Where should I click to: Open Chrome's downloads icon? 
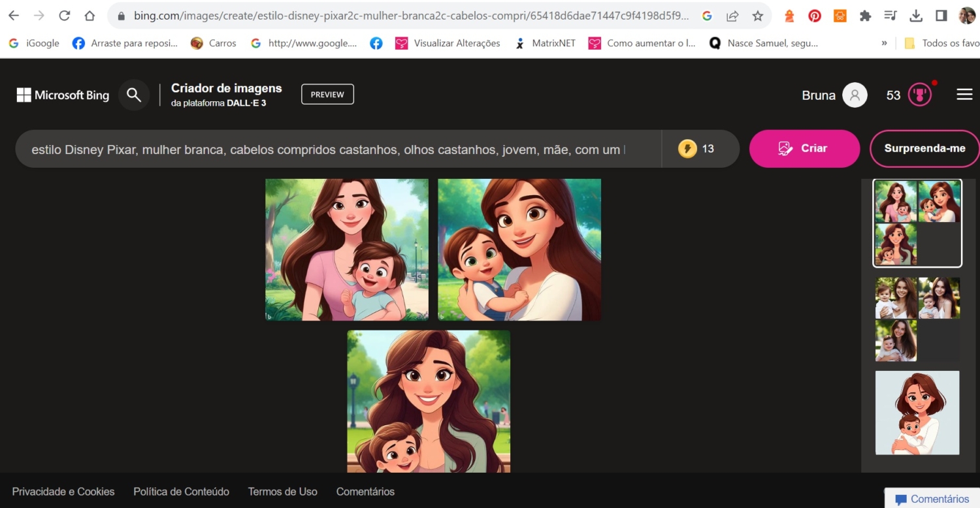[x=915, y=16]
